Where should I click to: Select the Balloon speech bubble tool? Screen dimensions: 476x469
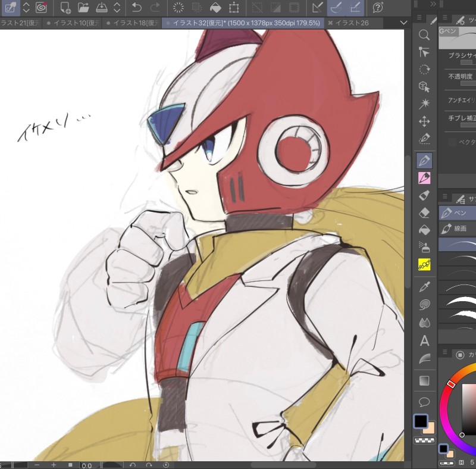(424, 402)
